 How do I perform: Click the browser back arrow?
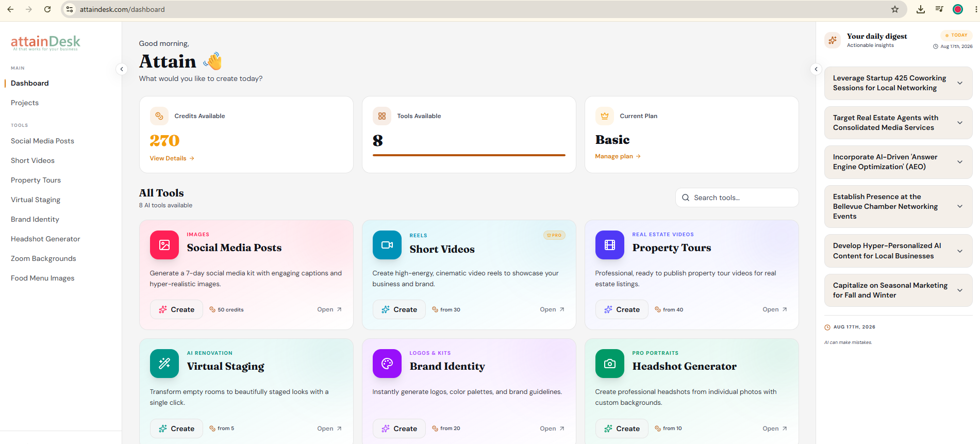[x=10, y=9]
